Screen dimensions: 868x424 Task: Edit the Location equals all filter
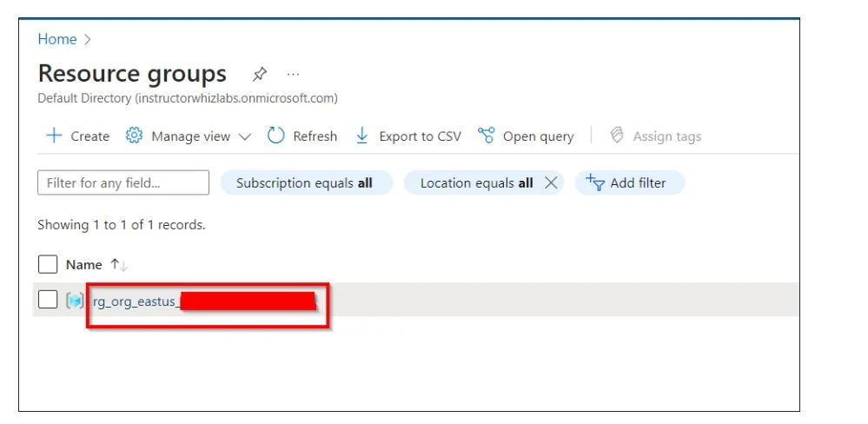476,182
